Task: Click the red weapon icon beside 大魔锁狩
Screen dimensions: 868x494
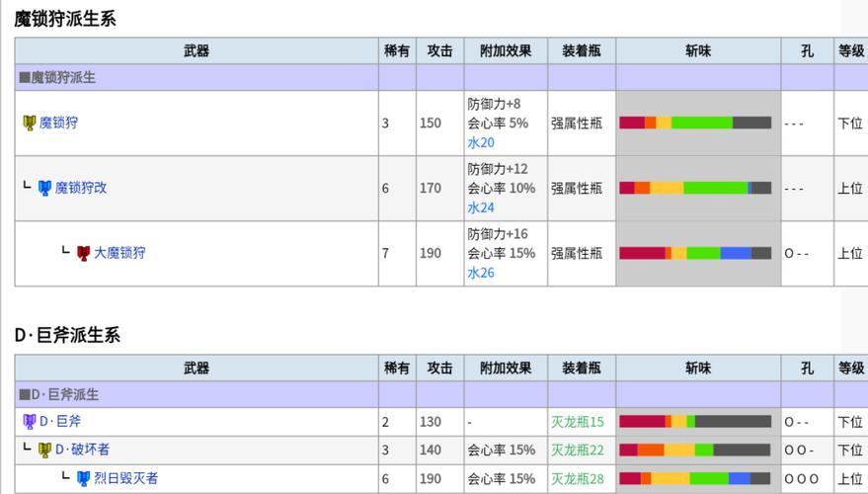Action: click(84, 253)
